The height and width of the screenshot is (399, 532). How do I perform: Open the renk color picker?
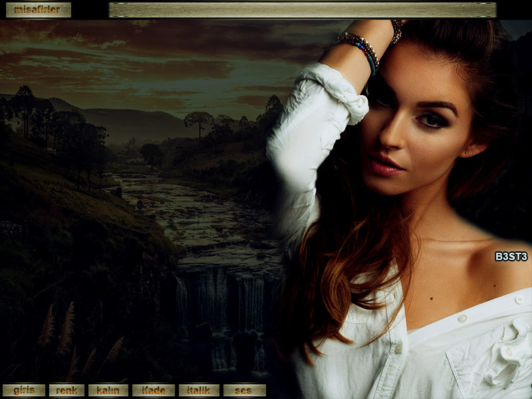pyautogui.click(x=66, y=390)
